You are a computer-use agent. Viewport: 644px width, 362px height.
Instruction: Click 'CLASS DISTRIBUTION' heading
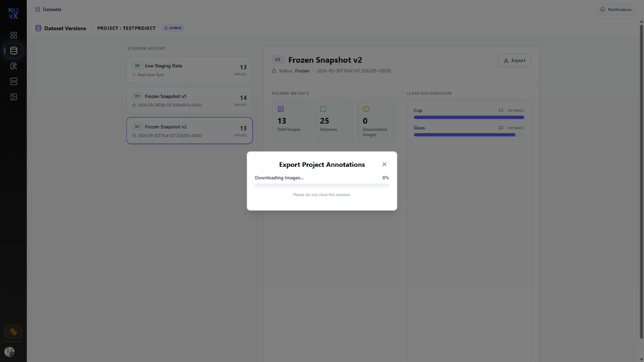tap(429, 93)
